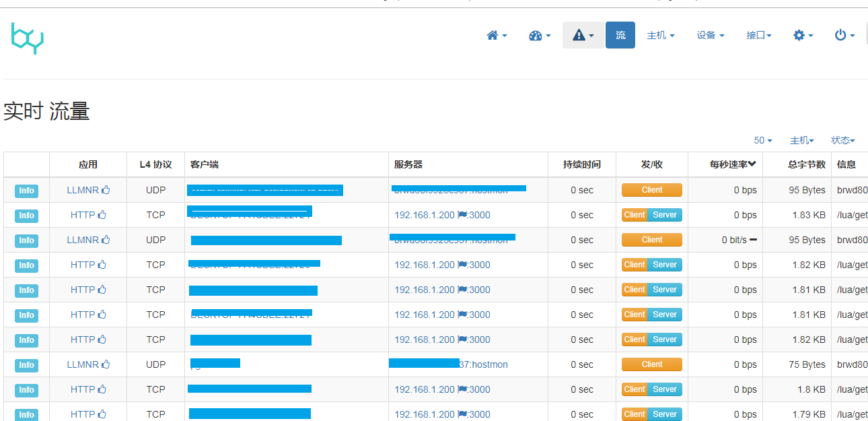The width and height of the screenshot is (868, 421).
Task: Click the first HTTP application link
Action: [x=83, y=216]
